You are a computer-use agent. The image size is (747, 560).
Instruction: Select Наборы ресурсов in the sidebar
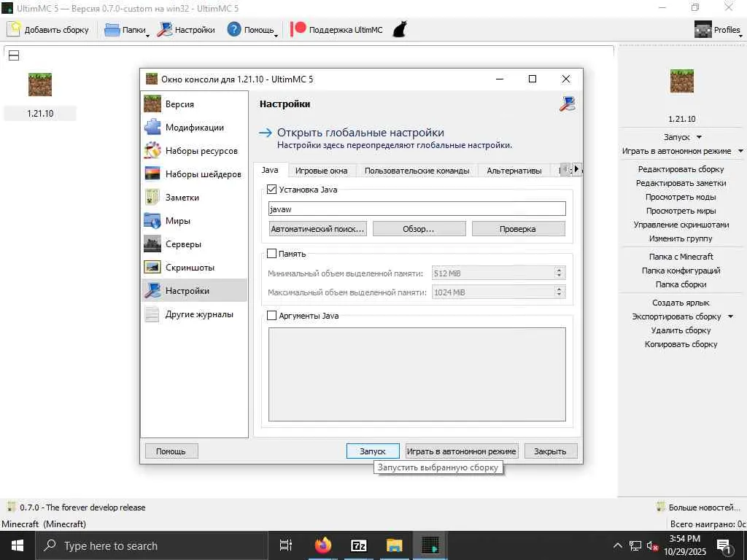[x=194, y=150]
